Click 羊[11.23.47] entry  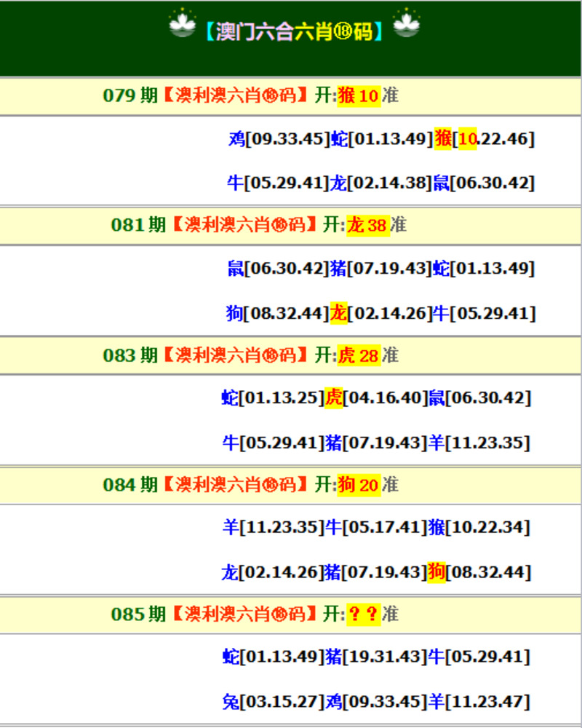pos(479,702)
